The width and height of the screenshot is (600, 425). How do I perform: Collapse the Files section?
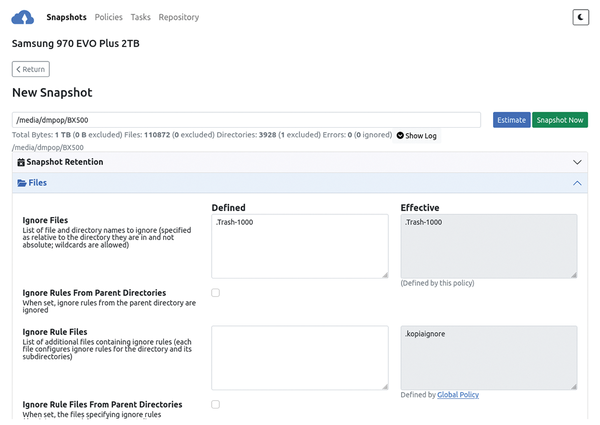coord(577,183)
